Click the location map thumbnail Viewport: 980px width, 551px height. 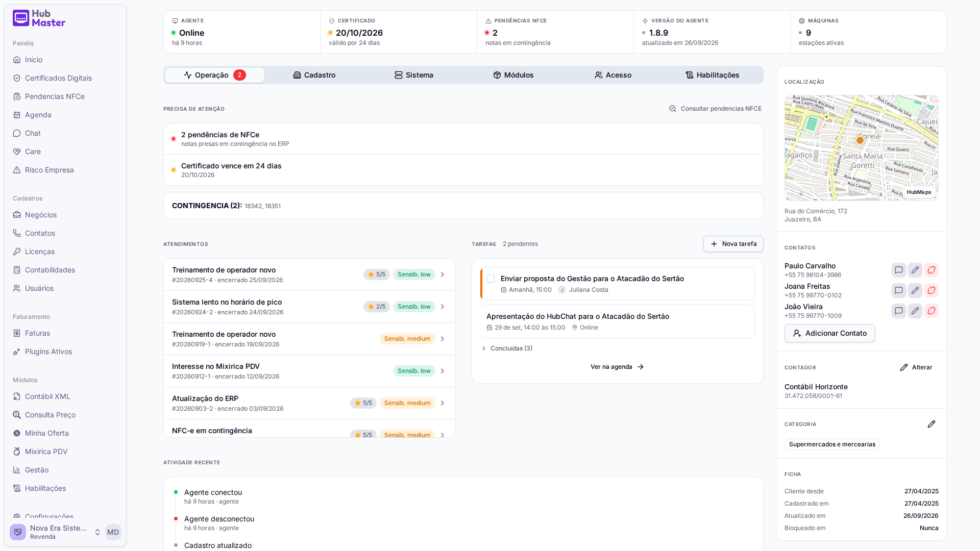862,148
